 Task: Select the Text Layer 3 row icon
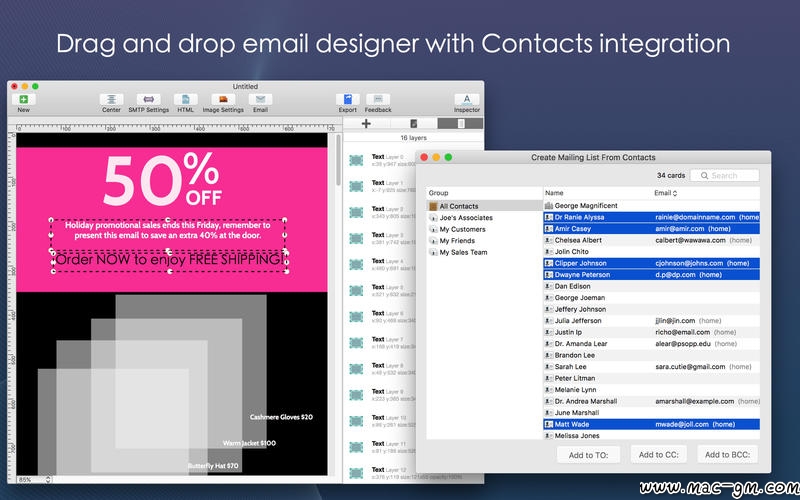point(356,238)
